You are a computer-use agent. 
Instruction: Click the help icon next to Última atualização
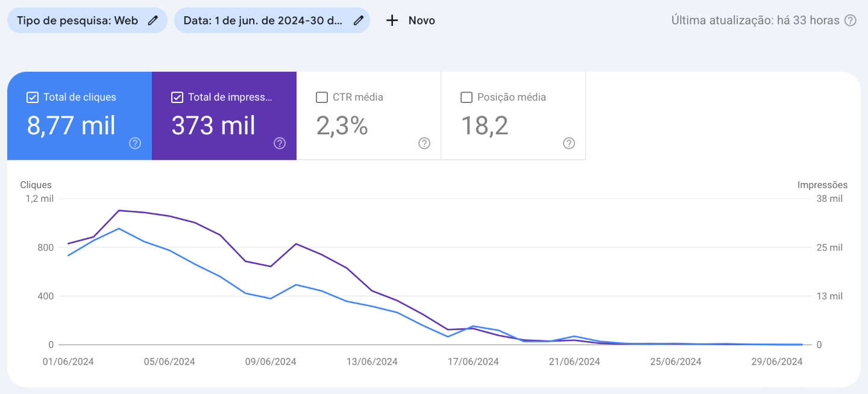849,20
